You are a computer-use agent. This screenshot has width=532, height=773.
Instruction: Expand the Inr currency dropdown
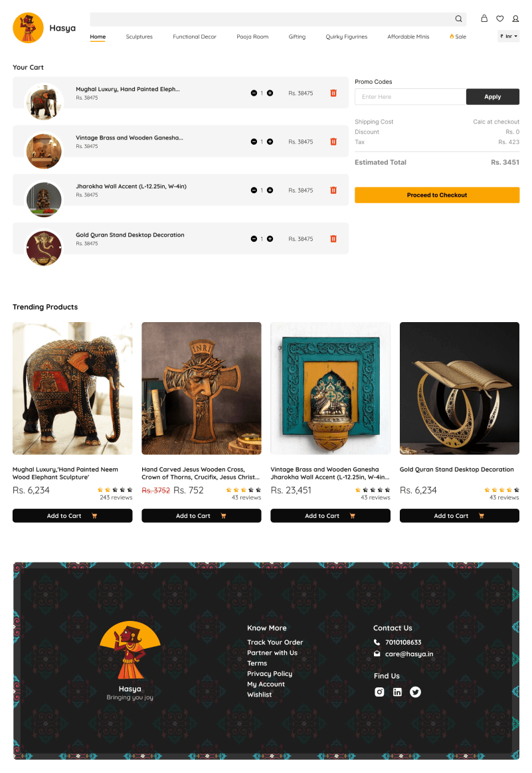[x=508, y=37]
